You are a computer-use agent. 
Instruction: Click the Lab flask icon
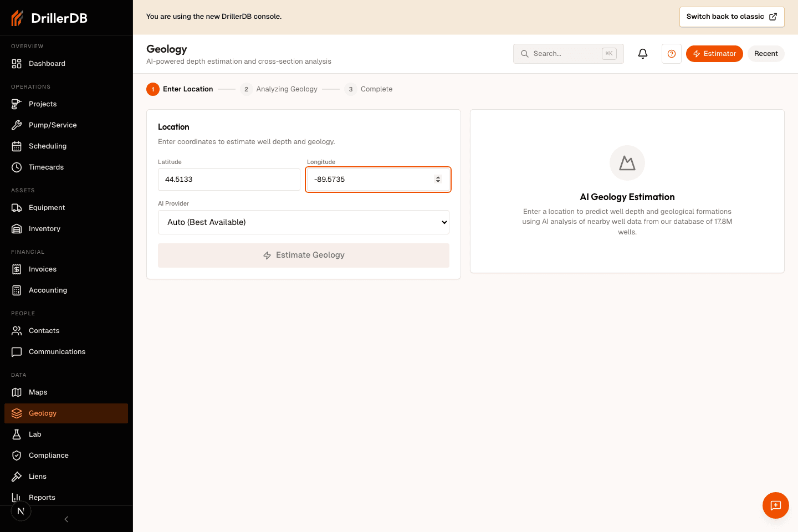click(x=17, y=434)
